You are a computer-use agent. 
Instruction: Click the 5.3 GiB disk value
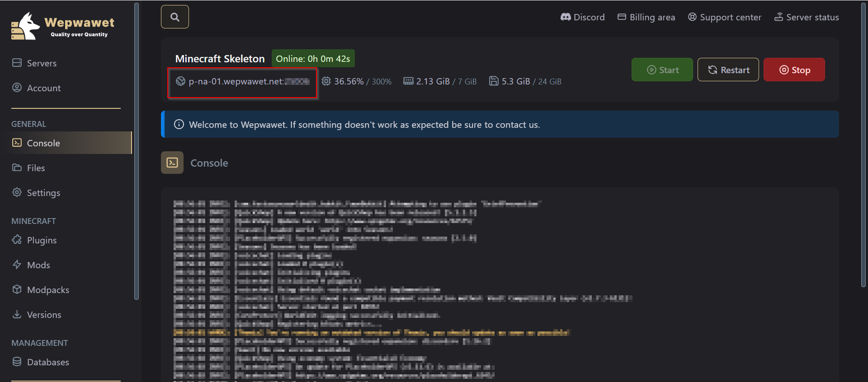coord(516,82)
